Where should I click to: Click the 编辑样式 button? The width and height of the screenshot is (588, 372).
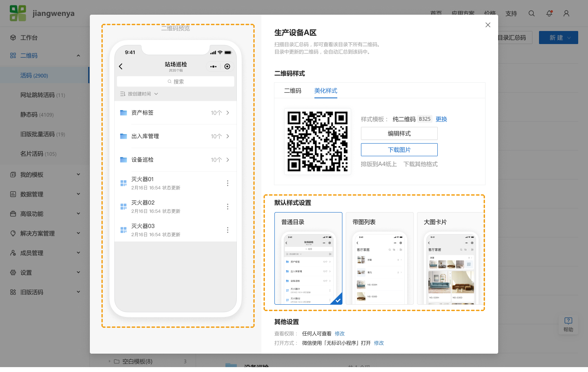pyautogui.click(x=399, y=133)
